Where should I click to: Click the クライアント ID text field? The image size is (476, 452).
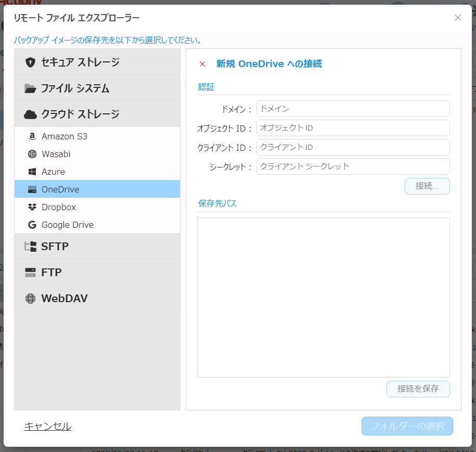click(353, 147)
